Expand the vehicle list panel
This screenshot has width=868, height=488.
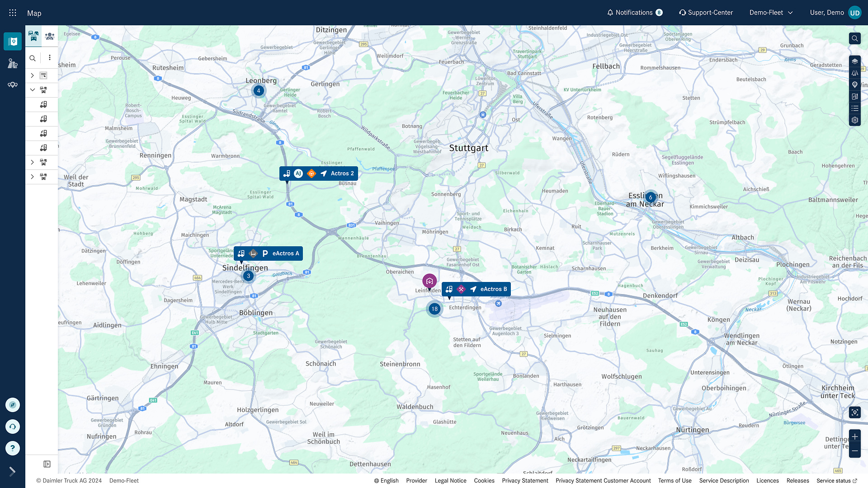pos(47,464)
